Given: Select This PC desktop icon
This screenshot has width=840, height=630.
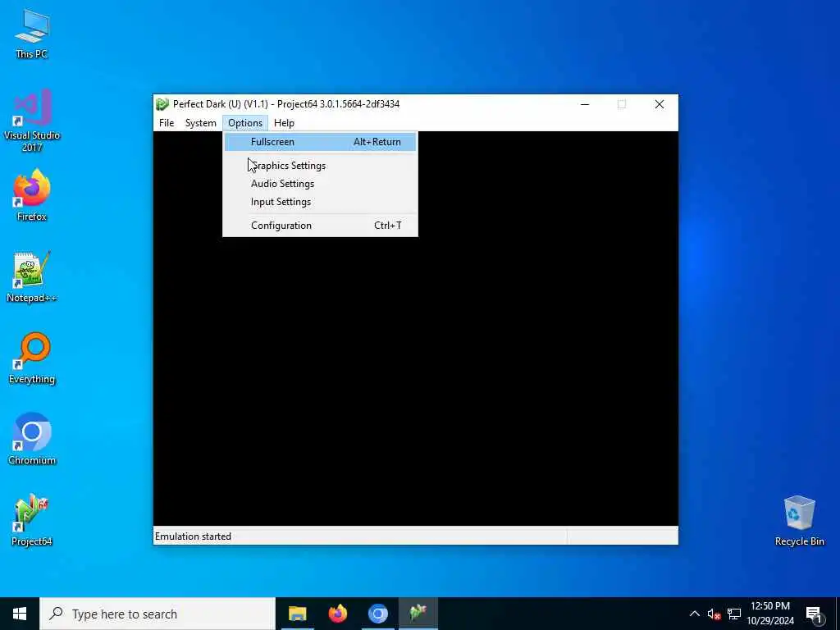Looking at the screenshot, I should [x=32, y=33].
